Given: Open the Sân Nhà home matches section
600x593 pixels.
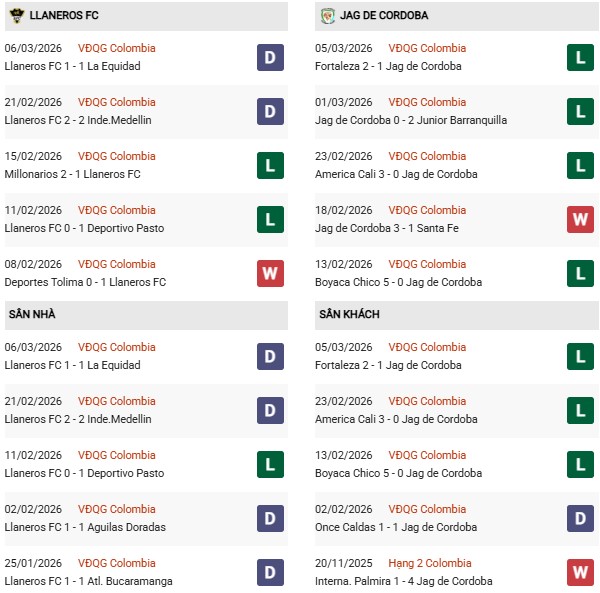Looking at the screenshot, I should (x=32, y=314).
